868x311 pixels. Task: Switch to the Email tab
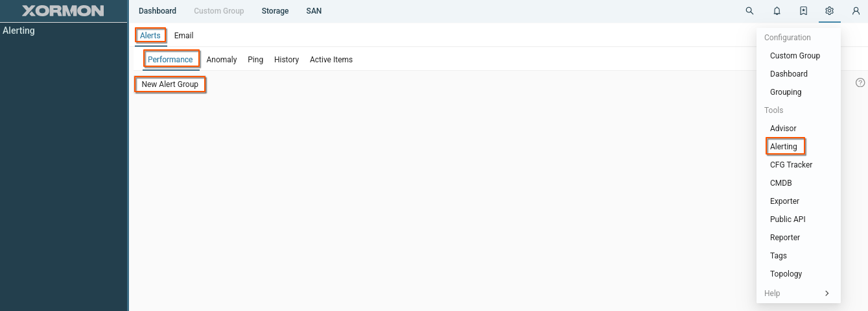tap(183, 36)
